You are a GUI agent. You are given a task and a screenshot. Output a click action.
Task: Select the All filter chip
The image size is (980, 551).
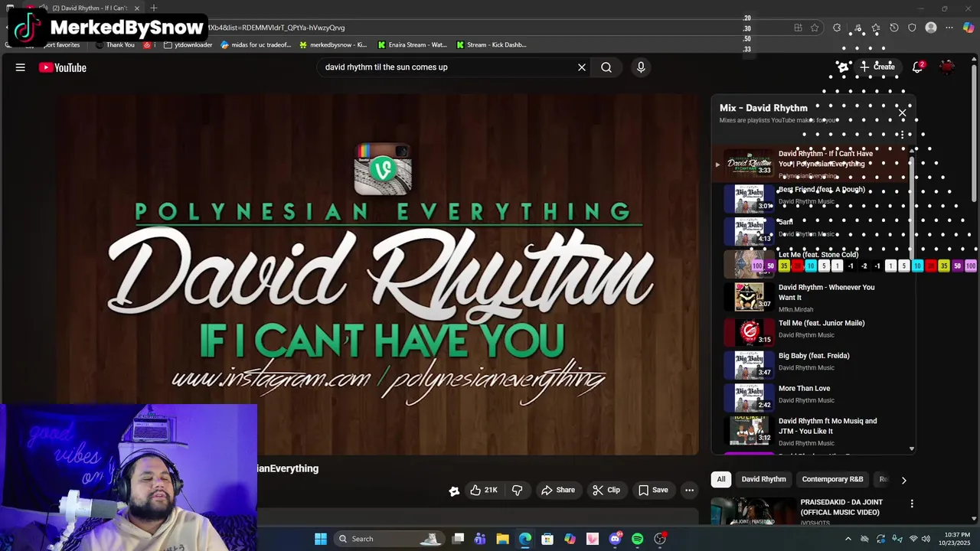[x=721, y=479]
